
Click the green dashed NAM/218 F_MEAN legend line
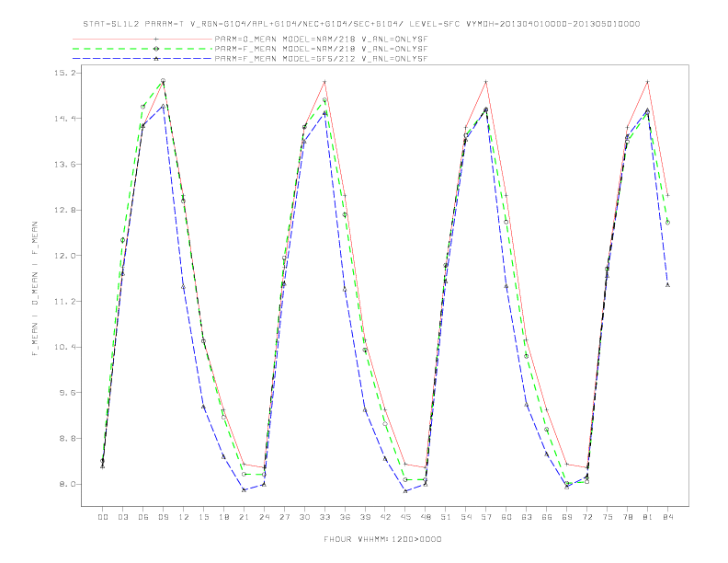pyautogui.click(x=142, y=49)
